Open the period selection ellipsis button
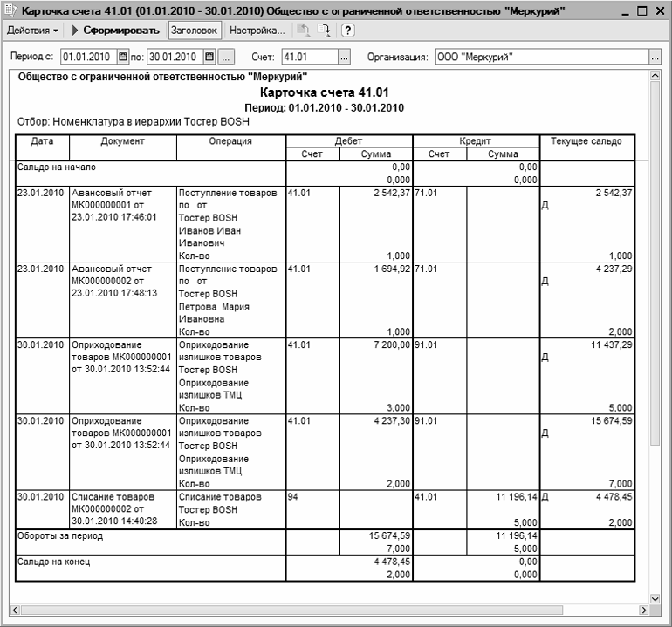This screenshot has width=672, height=627. click(226, 57)
